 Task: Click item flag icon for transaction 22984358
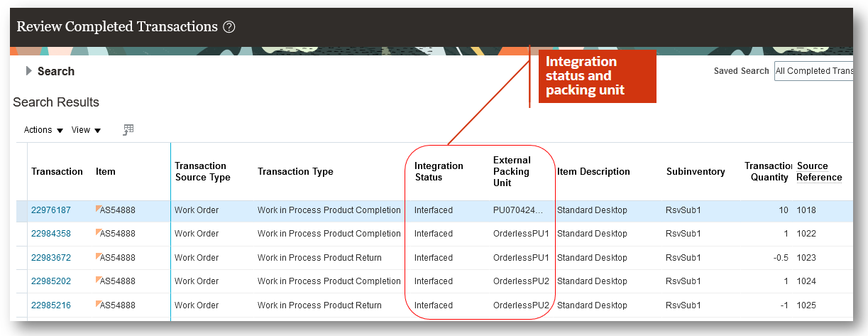pos(98,232)
